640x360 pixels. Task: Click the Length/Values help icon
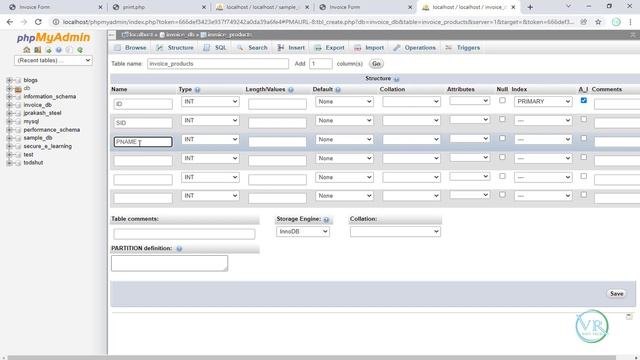[291, 90]
